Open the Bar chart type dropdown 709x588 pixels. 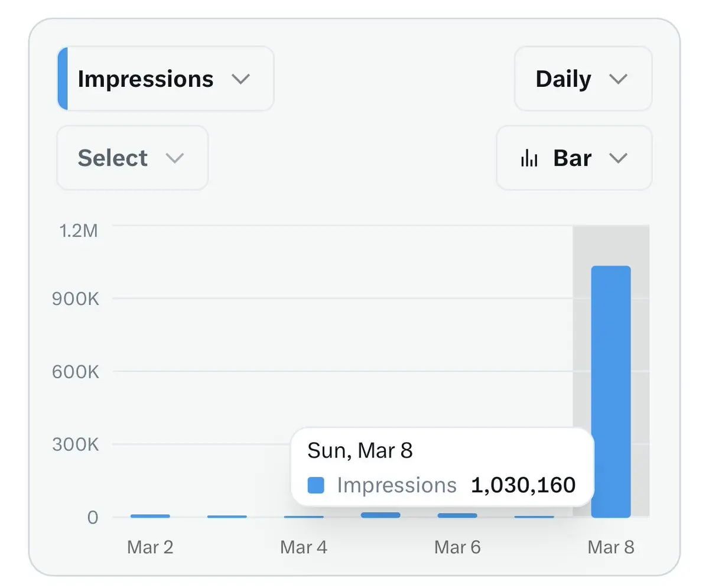click(573, 158)
